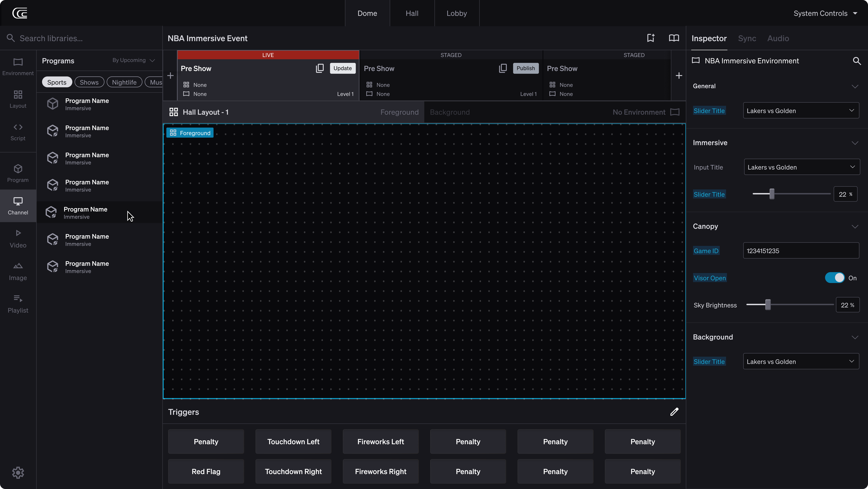868x489 pixels.
Task: Turn off the Visor Open toggle
Action: (x=835, y=278)
